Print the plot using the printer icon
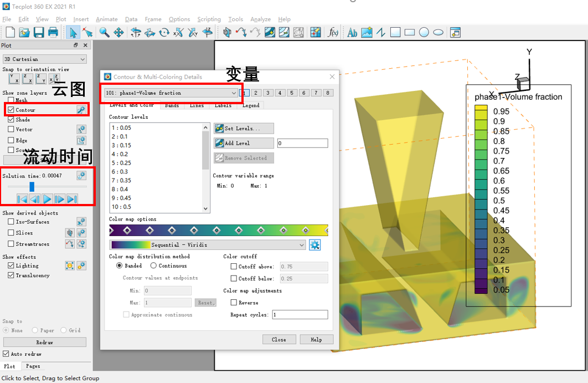The height and width of the screenshot is (383, 588). (x=53, y=33)
